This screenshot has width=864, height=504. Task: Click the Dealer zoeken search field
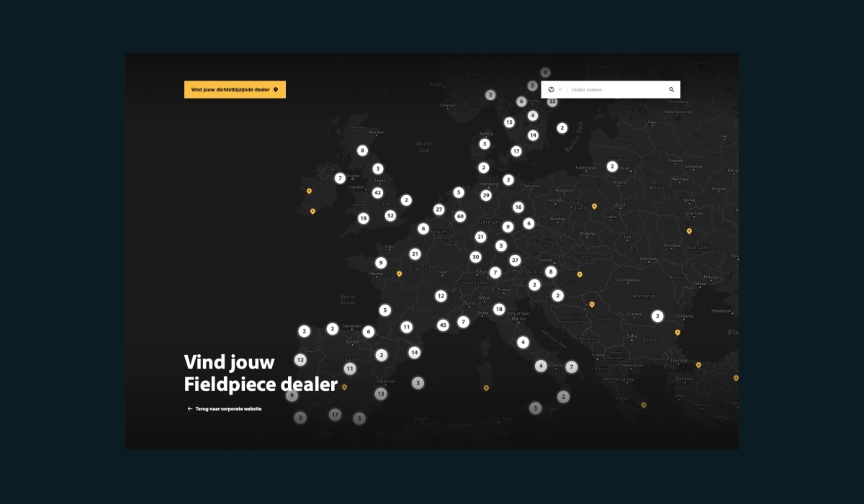[617, 90]
